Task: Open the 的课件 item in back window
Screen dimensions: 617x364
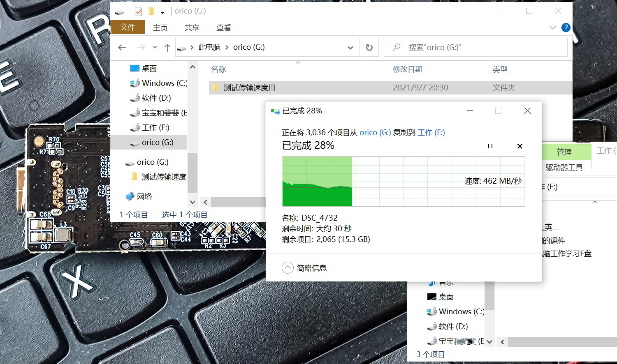Action: pos(554,240)
